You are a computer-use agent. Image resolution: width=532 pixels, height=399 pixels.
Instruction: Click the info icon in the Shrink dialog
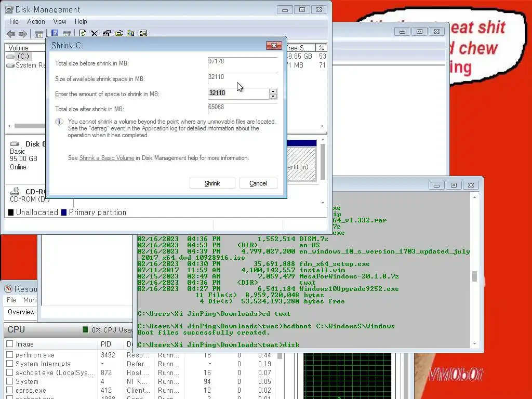59,122
